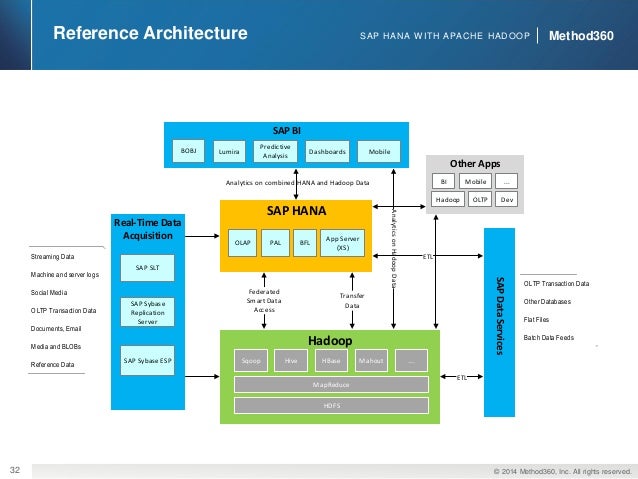Select the Machine and server logs entry
The width and height of the screenshot is (638, 479).
(65, 275)
